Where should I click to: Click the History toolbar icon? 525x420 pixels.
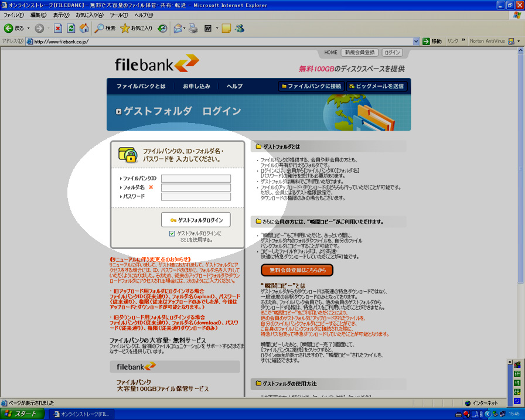click(163, 29)
